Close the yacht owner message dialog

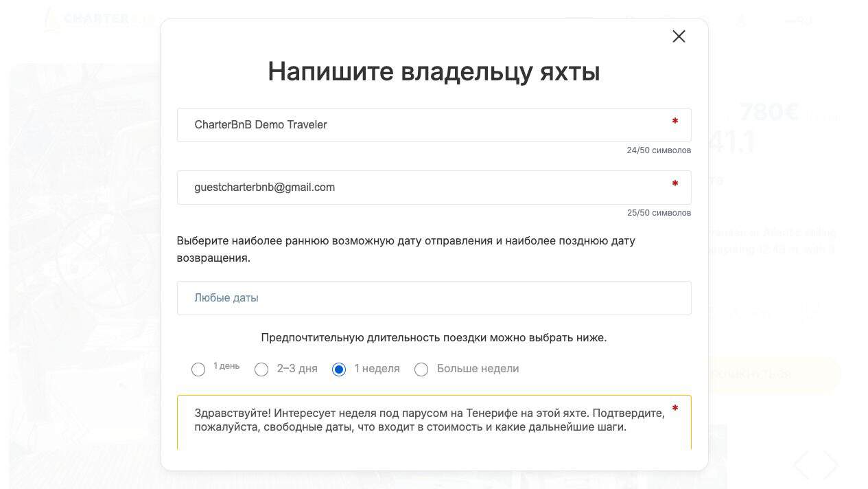click(679, 36)
